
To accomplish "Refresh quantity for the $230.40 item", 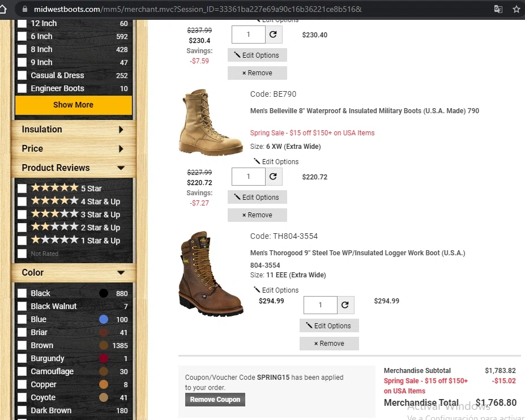I will [x=274, y=35].
